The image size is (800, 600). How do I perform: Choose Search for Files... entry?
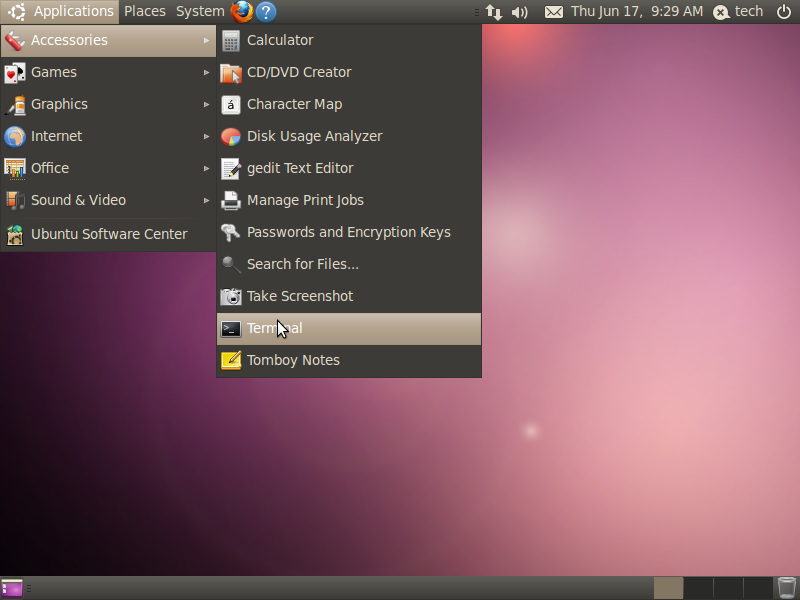click(349, 264)
